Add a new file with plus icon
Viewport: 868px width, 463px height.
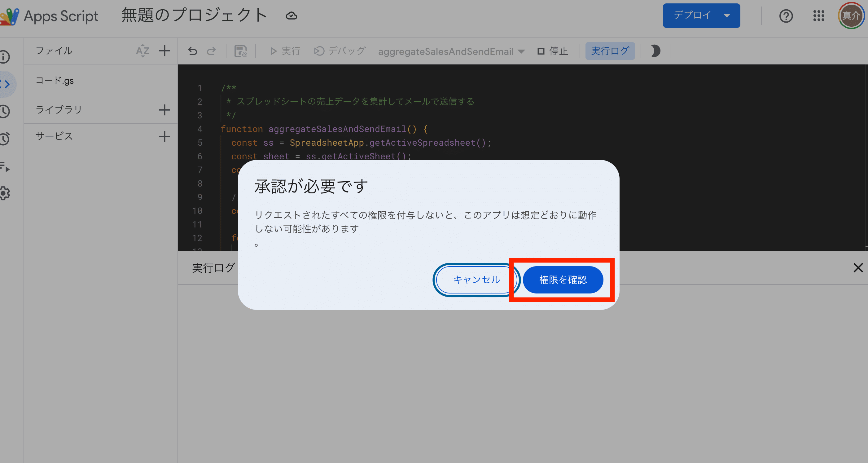[x=164, y=51]
